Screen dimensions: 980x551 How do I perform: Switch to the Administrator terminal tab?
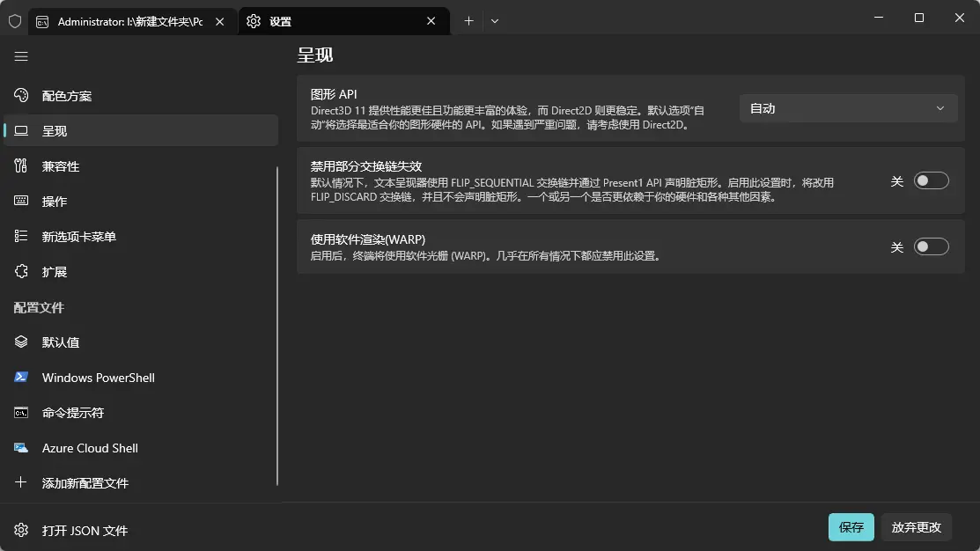(x=132, y=21)
